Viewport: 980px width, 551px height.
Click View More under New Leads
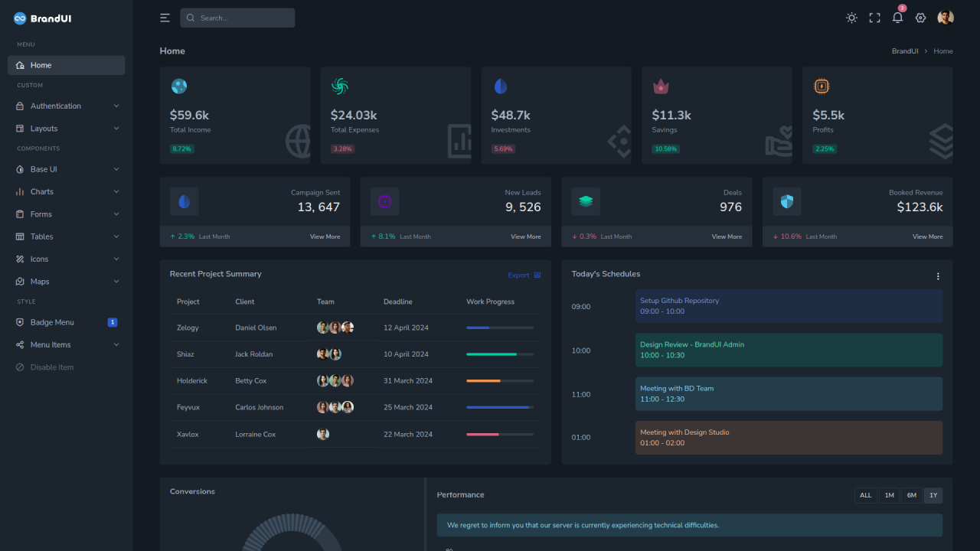tap(525, 237)
